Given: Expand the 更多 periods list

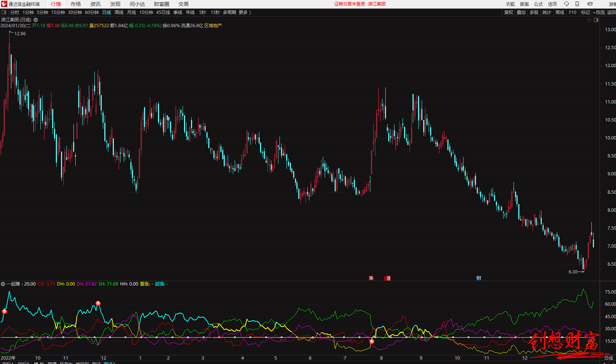Looking at the screenshot, I should coord(245,12).
